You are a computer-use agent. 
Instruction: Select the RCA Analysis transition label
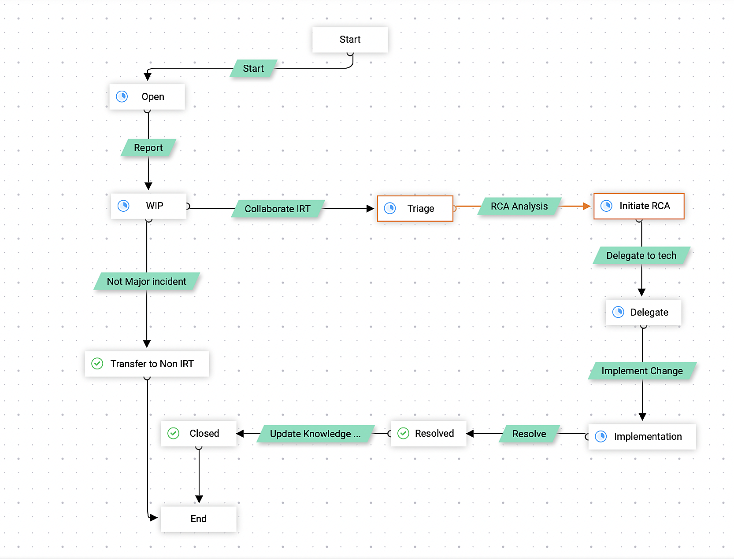(x=519, y=206)
